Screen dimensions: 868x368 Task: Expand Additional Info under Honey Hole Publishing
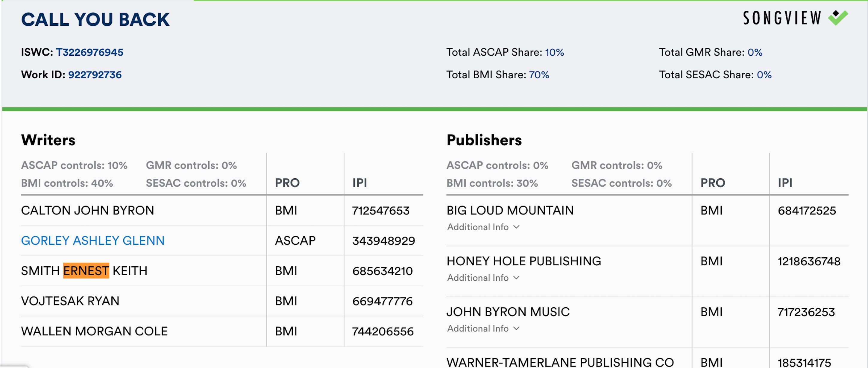483,278
